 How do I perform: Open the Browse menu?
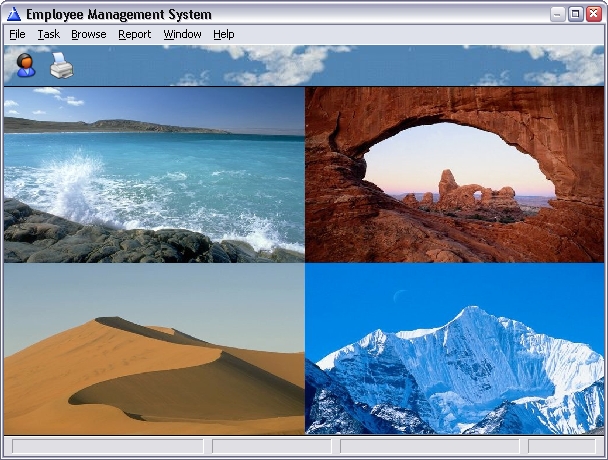point(89,34)
